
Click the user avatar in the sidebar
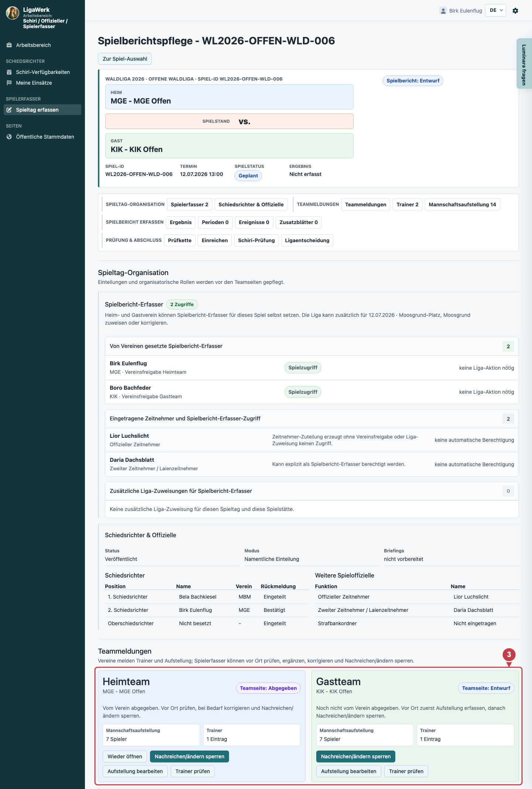(13, 13)
